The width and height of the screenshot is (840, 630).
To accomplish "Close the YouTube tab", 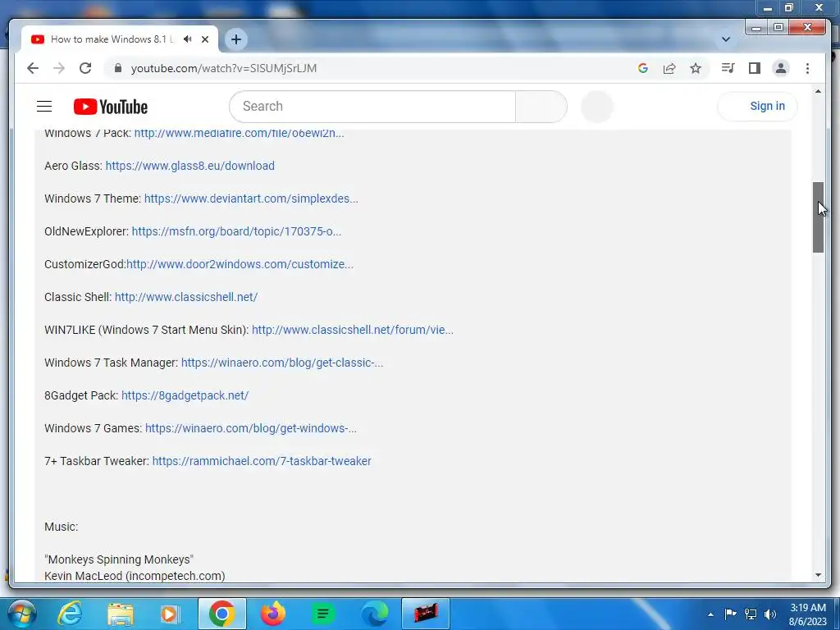I will coord(204,39).
